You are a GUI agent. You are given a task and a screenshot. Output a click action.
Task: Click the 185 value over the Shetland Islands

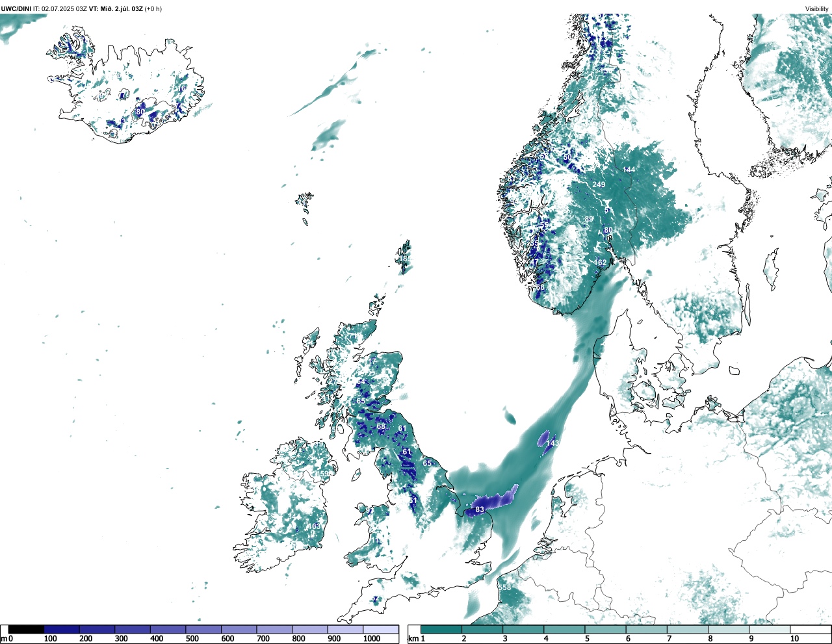(404, 259)
